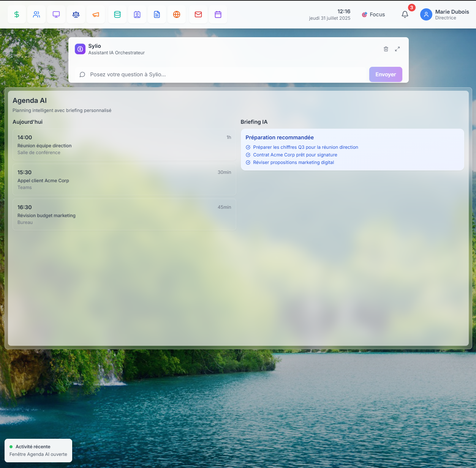Select the 14:00 Réunion équipe direction event
The width and height of the screenshot is (476, 468).
[124, 145]
